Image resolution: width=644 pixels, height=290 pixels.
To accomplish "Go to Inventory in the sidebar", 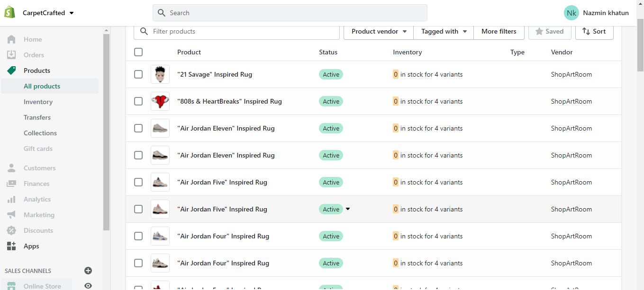I will pos(38,102).
